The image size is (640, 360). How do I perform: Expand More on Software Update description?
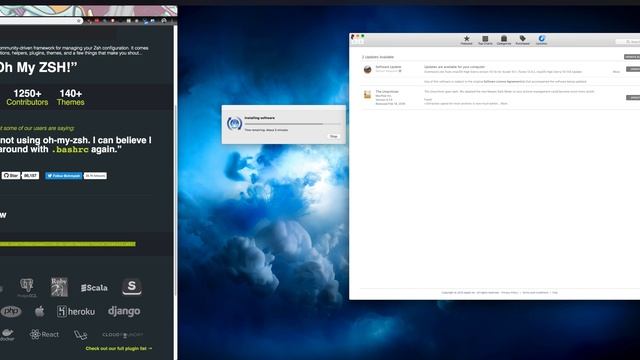[616, 72]
